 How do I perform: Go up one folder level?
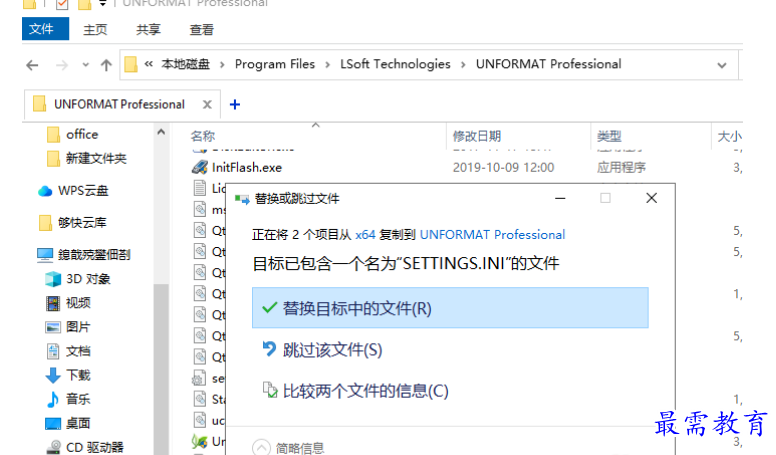pos(106,65)
